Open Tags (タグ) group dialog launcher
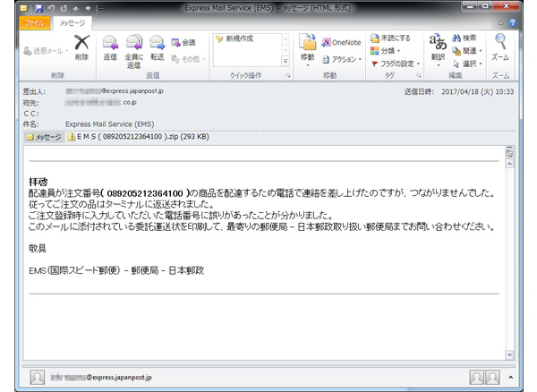 pos(419,76)
